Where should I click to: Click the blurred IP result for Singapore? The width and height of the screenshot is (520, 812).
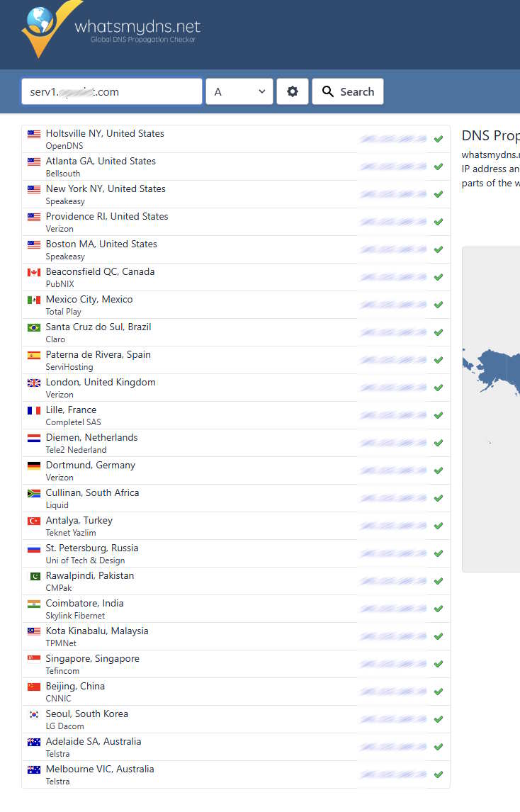tap(393, 664)
